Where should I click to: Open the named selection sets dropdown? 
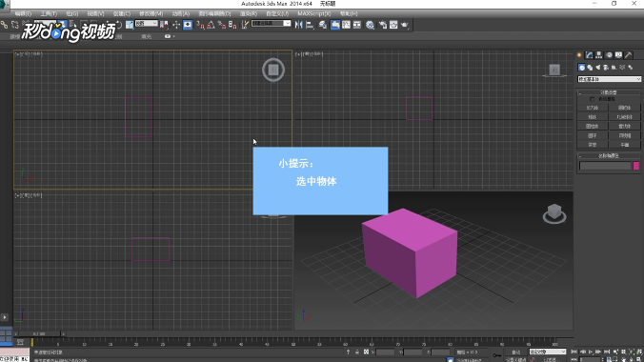tap(272, 24)
